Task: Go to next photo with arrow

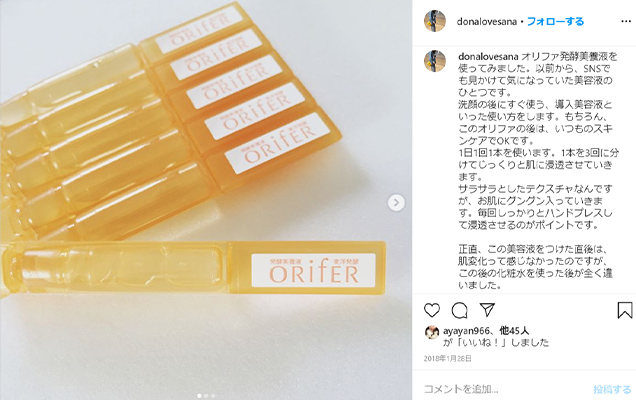Action: pos(396,202)
